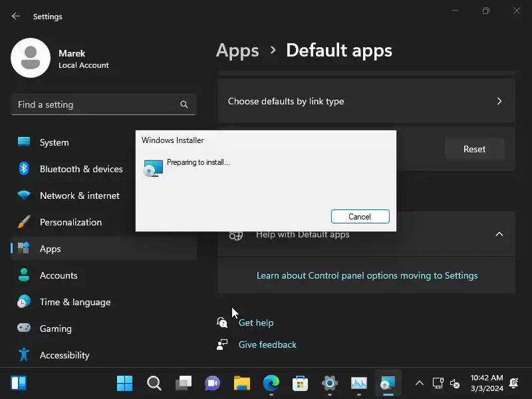Open the Give feedback link

pyautogui.click(x=267, y=344)
